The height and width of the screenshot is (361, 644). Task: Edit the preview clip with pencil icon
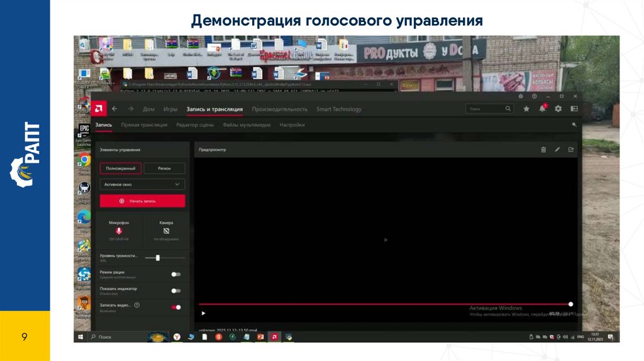coord(557,150)
